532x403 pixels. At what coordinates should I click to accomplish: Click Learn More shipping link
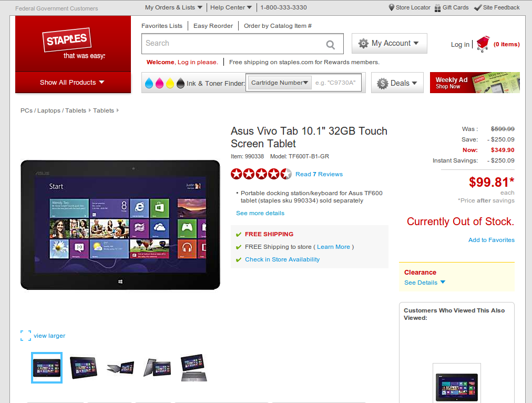[x=333, y=247]
